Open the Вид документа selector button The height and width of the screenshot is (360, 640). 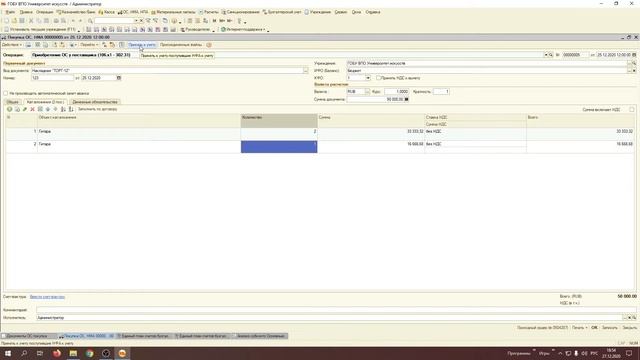coord(305,71)
